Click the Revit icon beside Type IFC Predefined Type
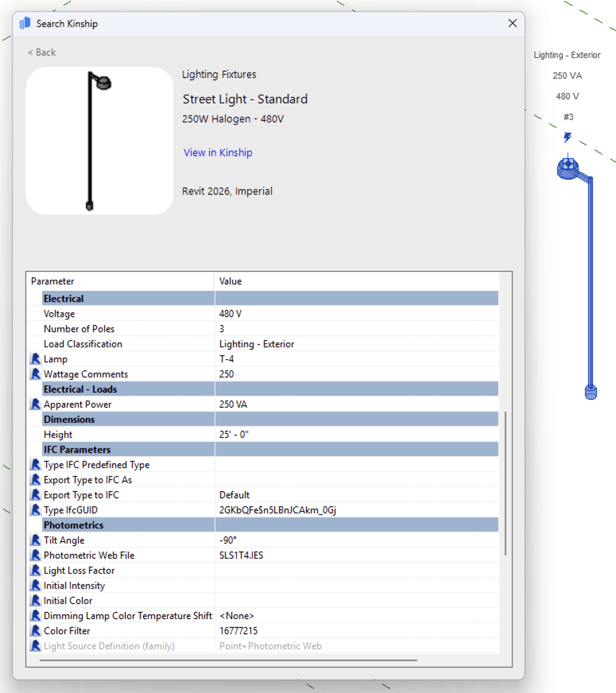 (x=36, y=465)
